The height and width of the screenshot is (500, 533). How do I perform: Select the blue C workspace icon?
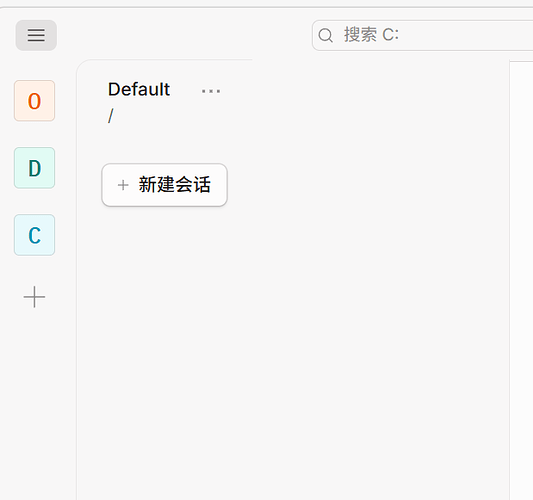(34, 235)
